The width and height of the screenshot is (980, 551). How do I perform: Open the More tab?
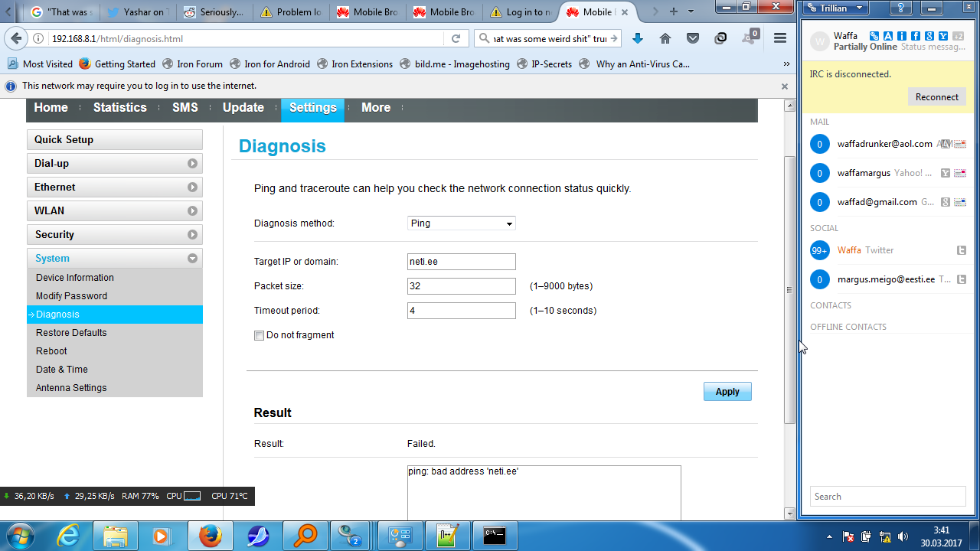[x=376, y=108]
